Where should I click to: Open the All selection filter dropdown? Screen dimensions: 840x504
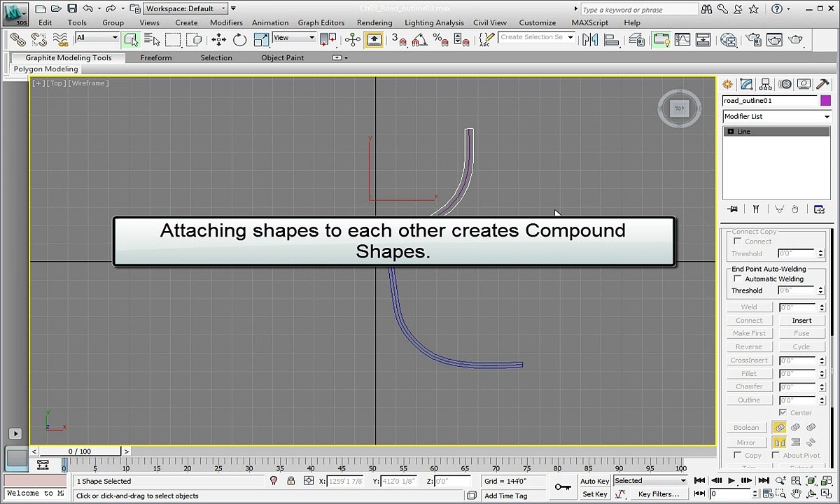click(x=97, y=38)
